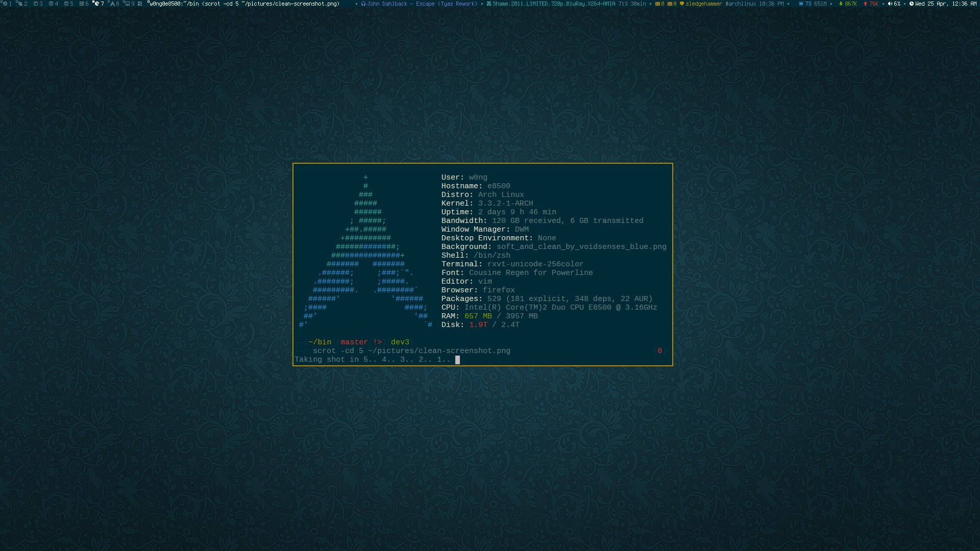980x551 pixels.
Task: Click the sledgehammer #archlinux IRC mention
Action: click(x=704, y=4)
